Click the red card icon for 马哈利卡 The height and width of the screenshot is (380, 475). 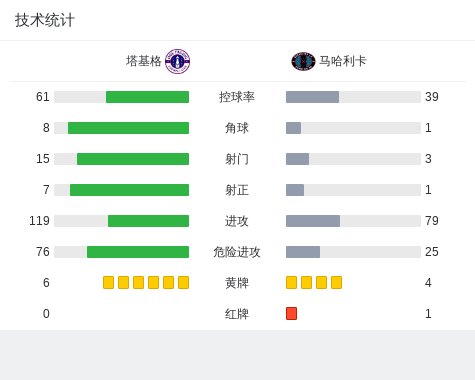(x=291, y=314)
